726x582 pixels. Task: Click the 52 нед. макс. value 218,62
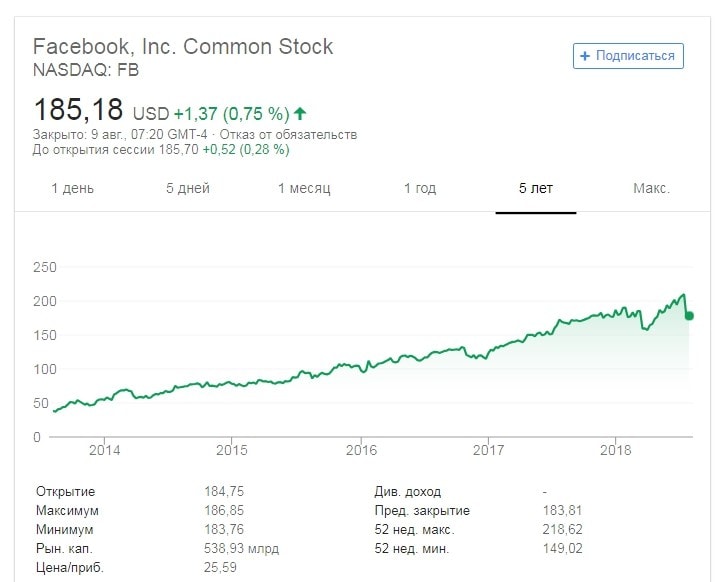click(561, 530)
